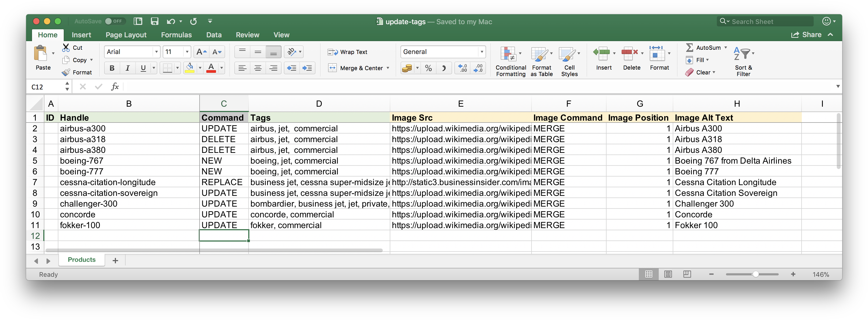The width and height of the screenshot is (868, 320).
Task: Collapse the ribbon with the chevron
Action: click(831, 35)
